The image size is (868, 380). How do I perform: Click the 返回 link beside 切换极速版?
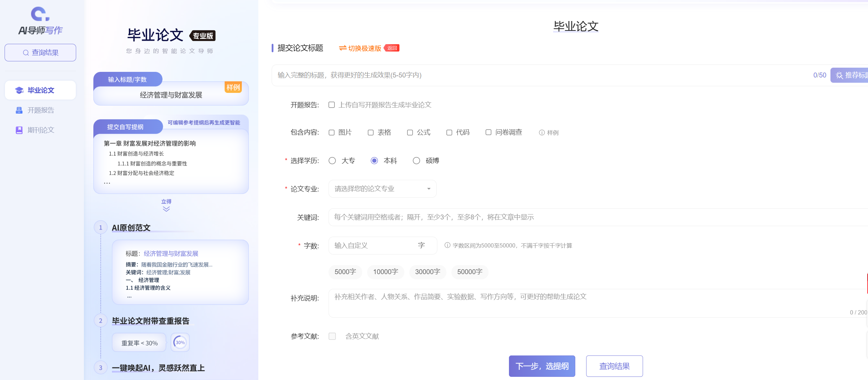coord(392,48)
